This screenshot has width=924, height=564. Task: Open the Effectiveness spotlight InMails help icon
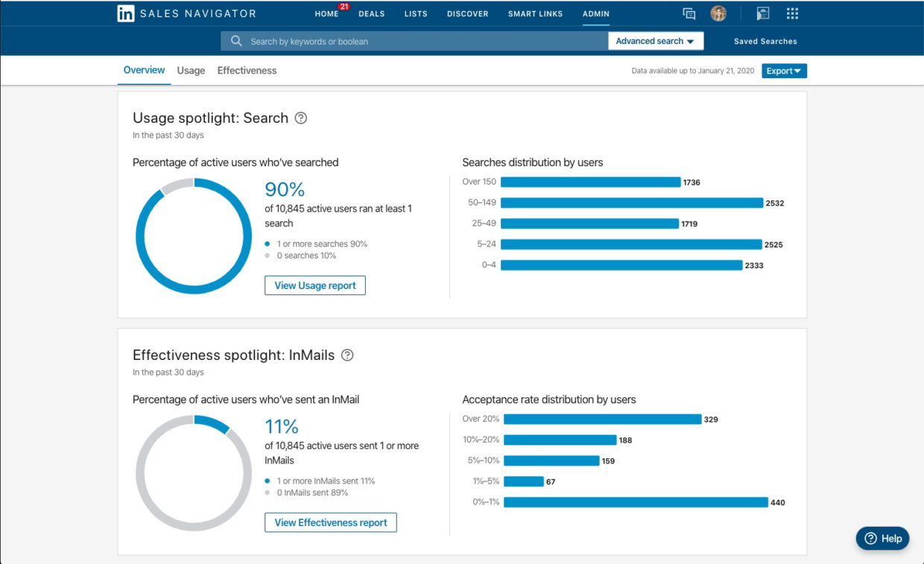[x=346, y=355]
